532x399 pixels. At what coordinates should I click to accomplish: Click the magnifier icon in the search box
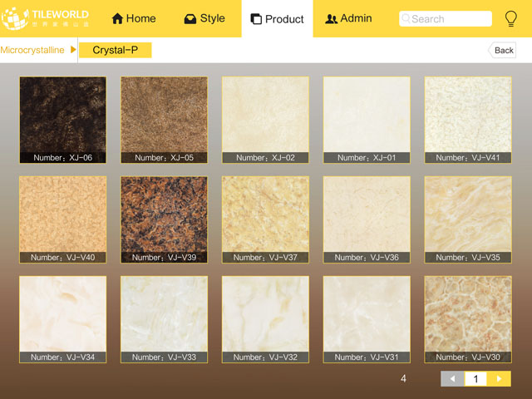tap(406, 18)
